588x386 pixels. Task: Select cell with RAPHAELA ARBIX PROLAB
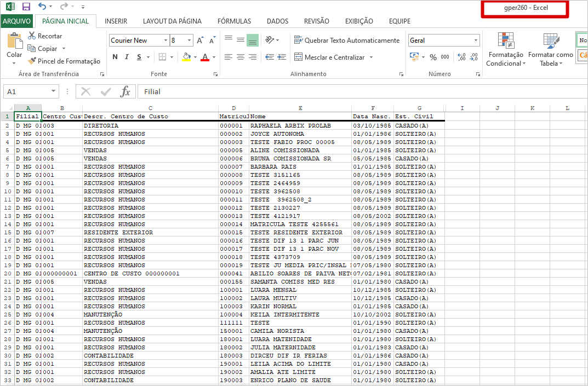(x=300, y=125)
